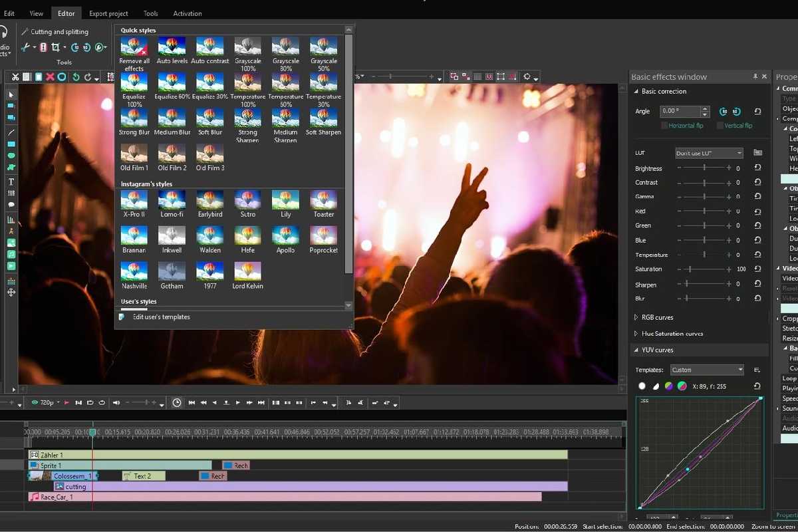The width and height of the screenshot is (798, 532).
Task: Enable the Vertical flip checkbox
Action: [720, 126]
